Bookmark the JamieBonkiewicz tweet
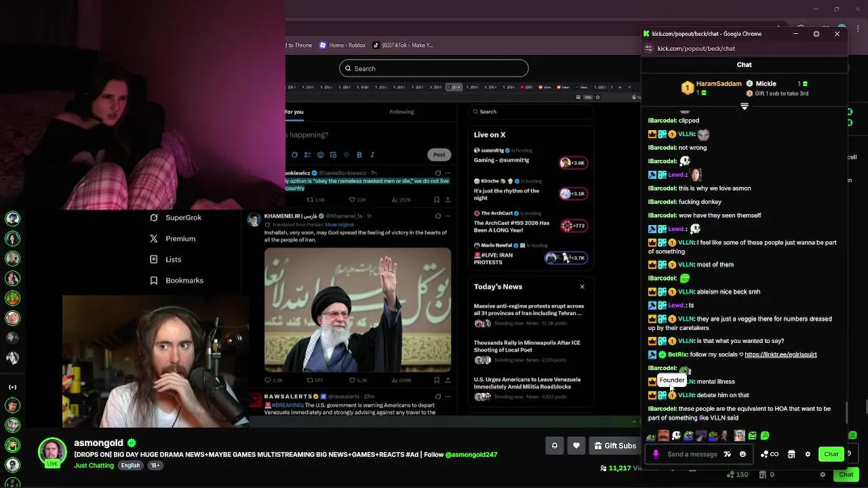This screenshot has width=868, height=488. tap(436, 200)
